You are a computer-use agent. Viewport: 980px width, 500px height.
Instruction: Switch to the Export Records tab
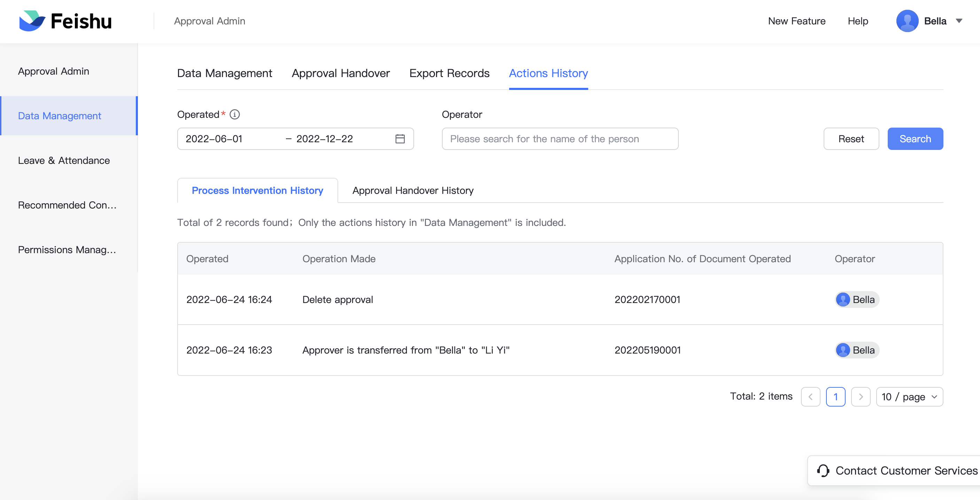click(x=449, y=73)
